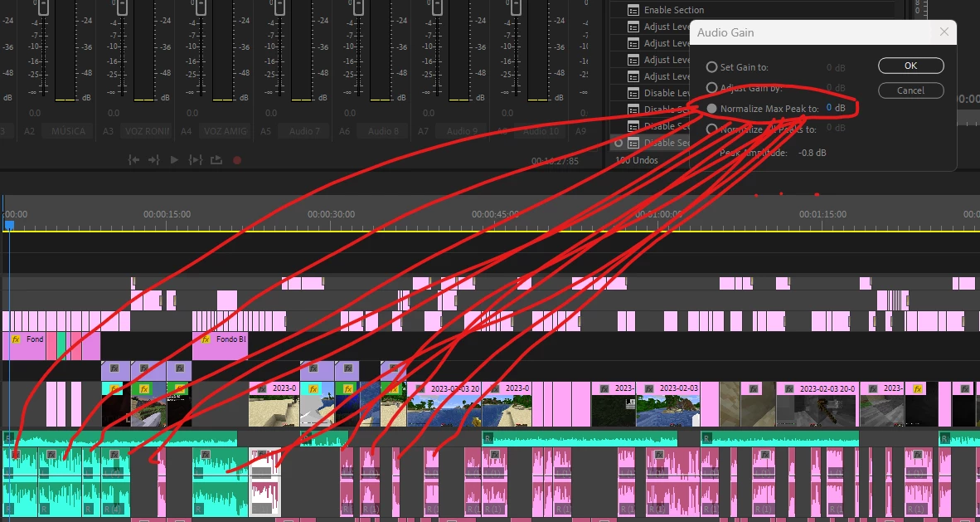Click the VOZ RONIN track name field
The height and width of the screenshot is (522, 980).
pyautogui.click(x=147, y=131)
